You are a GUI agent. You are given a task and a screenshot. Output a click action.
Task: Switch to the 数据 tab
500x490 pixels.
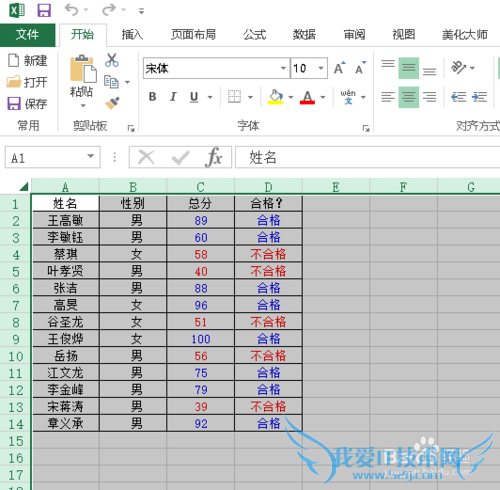point(304,35)
